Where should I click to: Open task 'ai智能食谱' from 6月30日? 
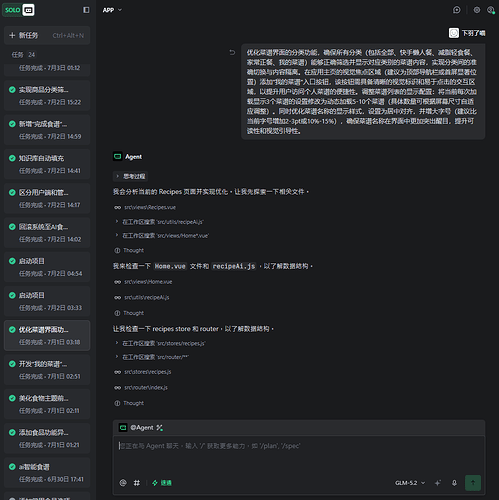(x=47, y=473)
